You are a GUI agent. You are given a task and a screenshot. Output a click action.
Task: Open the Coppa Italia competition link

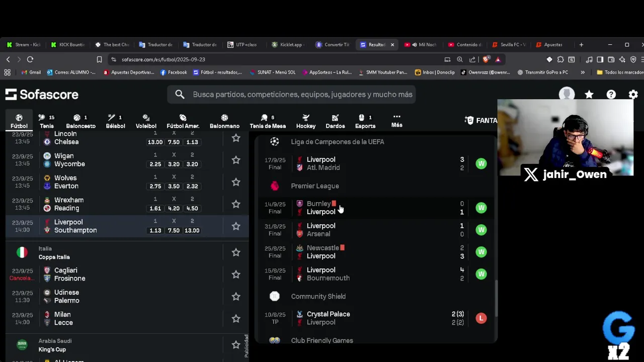pyautogui.click(x=54, y=257)
